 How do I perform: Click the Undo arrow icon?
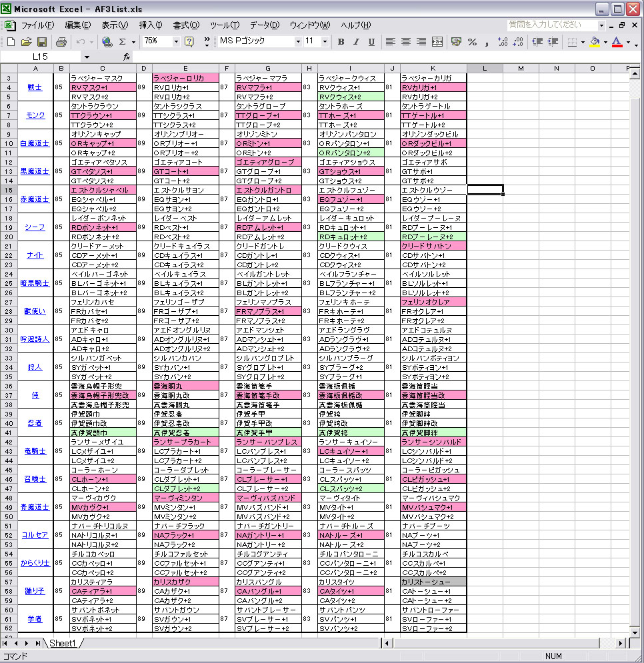[x=81, y=42]
